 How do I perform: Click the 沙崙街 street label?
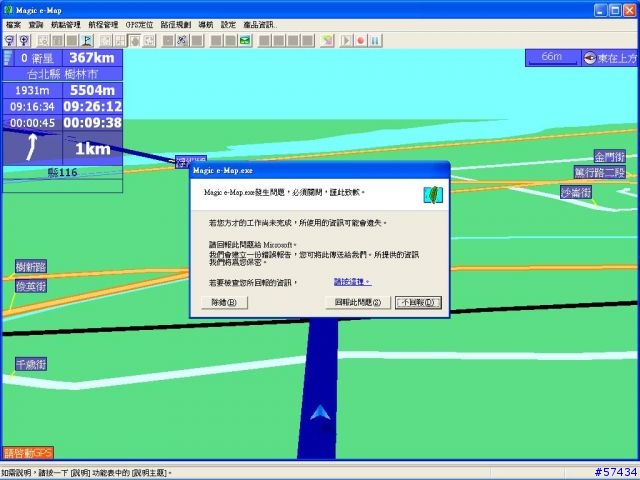click(576, 192)
